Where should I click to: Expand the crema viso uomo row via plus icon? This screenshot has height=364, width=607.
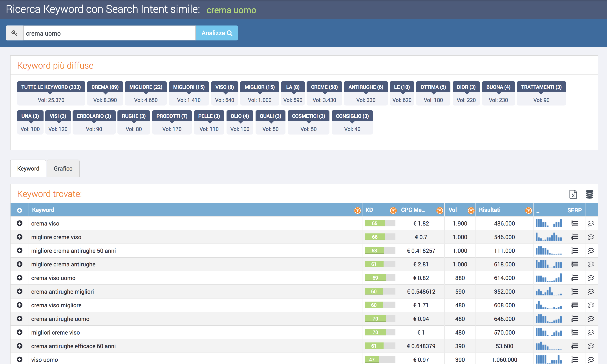pos(20,278)
